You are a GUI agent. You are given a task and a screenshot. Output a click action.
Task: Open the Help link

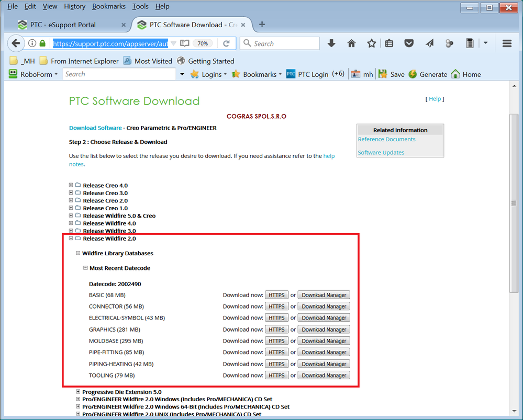tap(435, 99)
